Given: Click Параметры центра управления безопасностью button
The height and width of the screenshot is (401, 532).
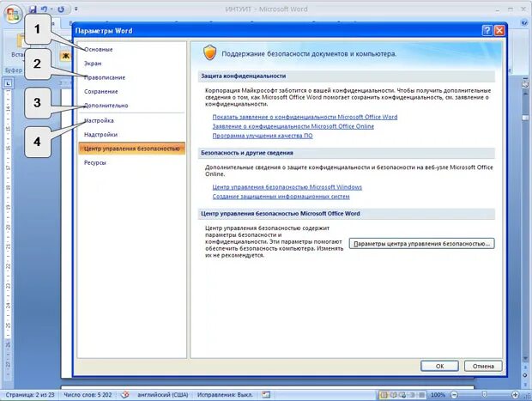Looking at the screenshot, I should pos(421,244).
